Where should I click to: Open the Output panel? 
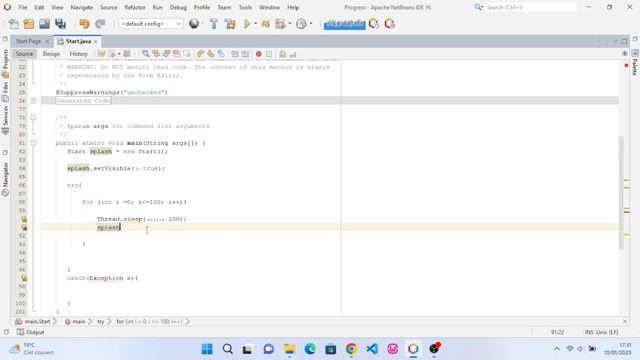point(30,332)
